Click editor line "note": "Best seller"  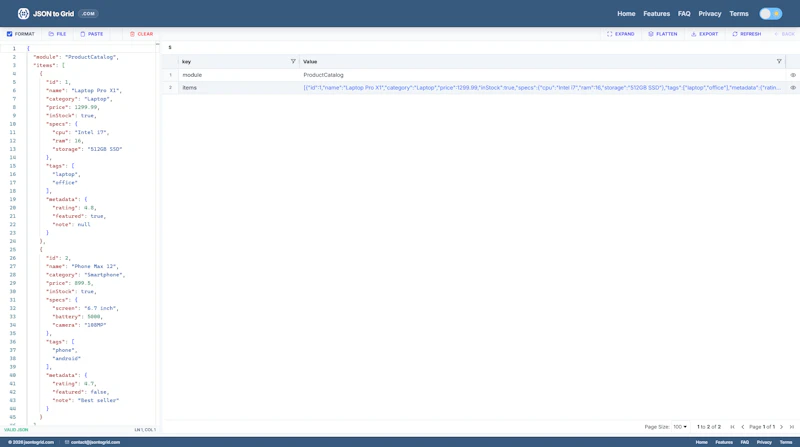click(x=86, y=401)
